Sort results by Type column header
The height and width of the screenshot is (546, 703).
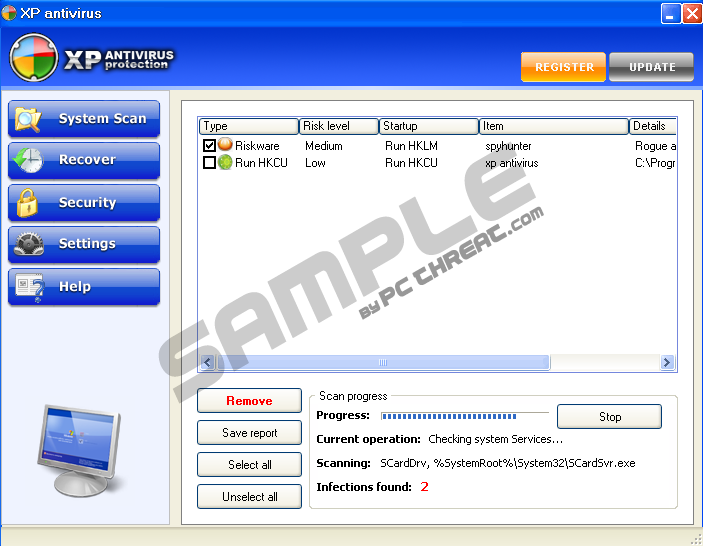point(249,126)
